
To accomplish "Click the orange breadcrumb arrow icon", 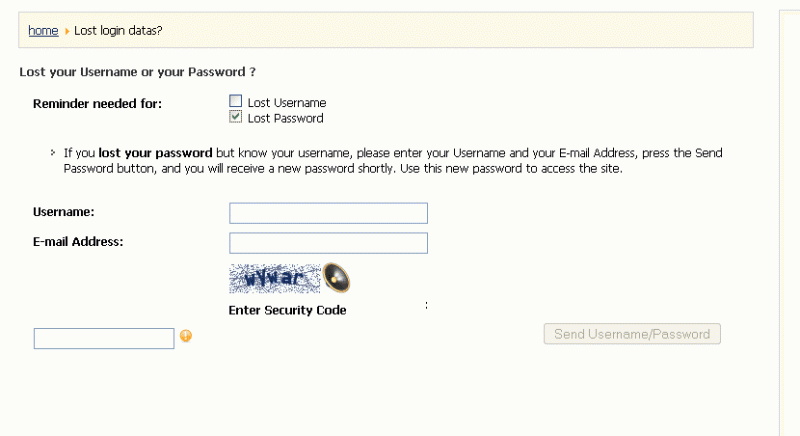I will (x=66, y=31).
